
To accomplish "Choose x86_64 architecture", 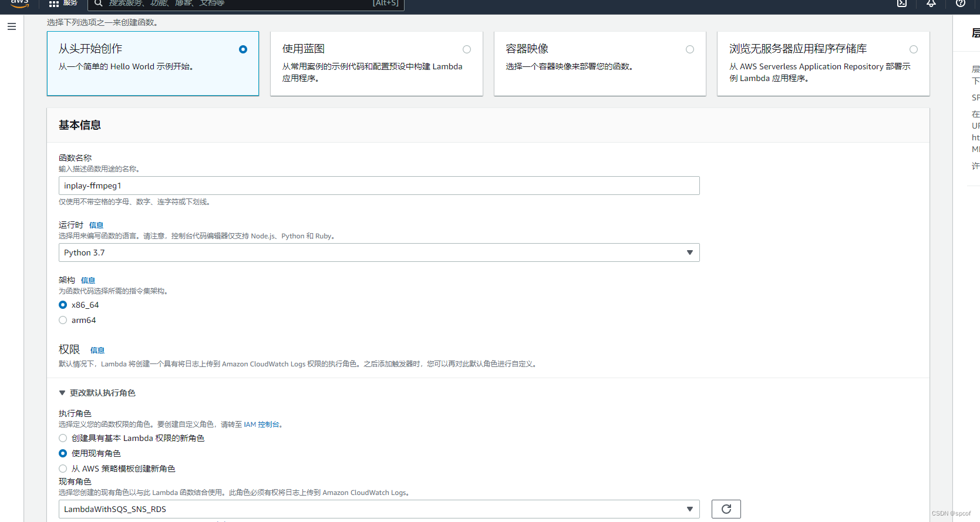I will pos(63,305).
